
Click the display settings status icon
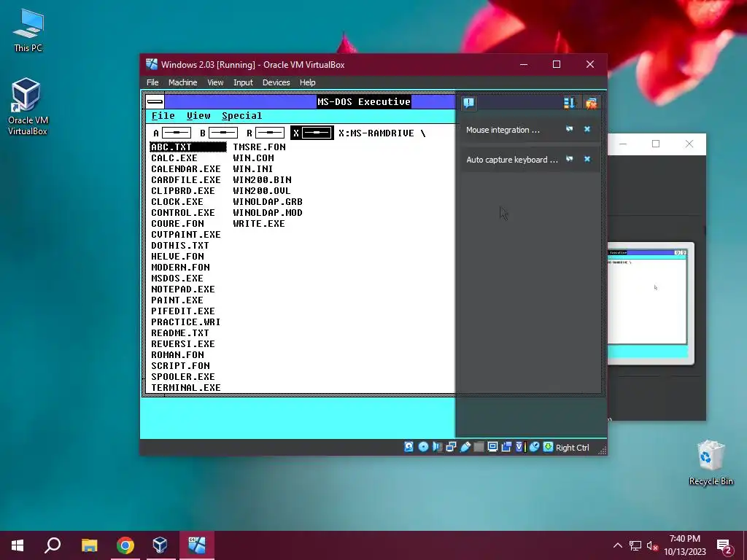492,447
